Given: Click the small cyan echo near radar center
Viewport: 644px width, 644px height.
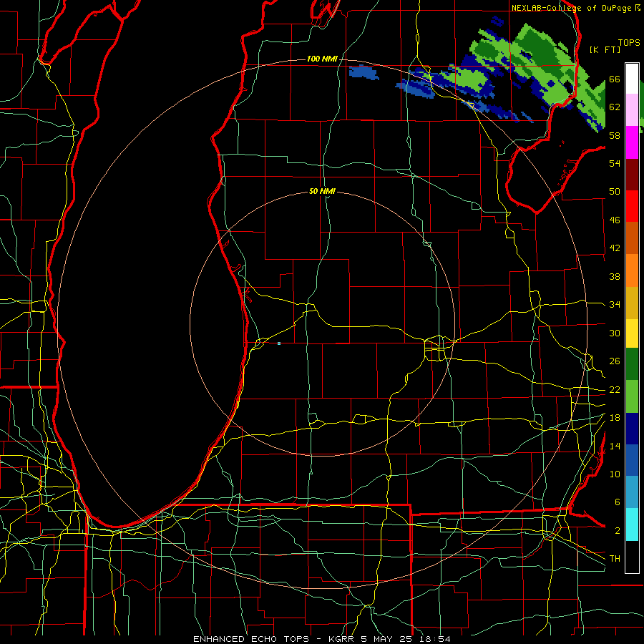Looking at the screenshot, I should coord(279,343).
